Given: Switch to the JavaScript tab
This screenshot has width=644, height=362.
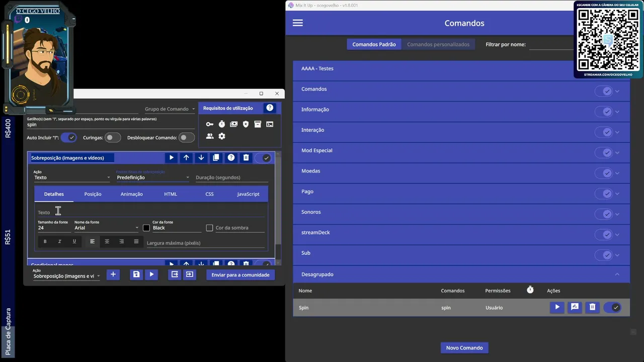Looking at the screenshot, I should click(248, 194).
